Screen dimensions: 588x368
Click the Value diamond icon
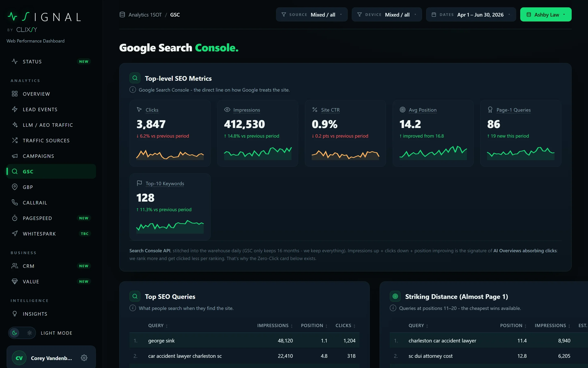[x=14, y=281]
